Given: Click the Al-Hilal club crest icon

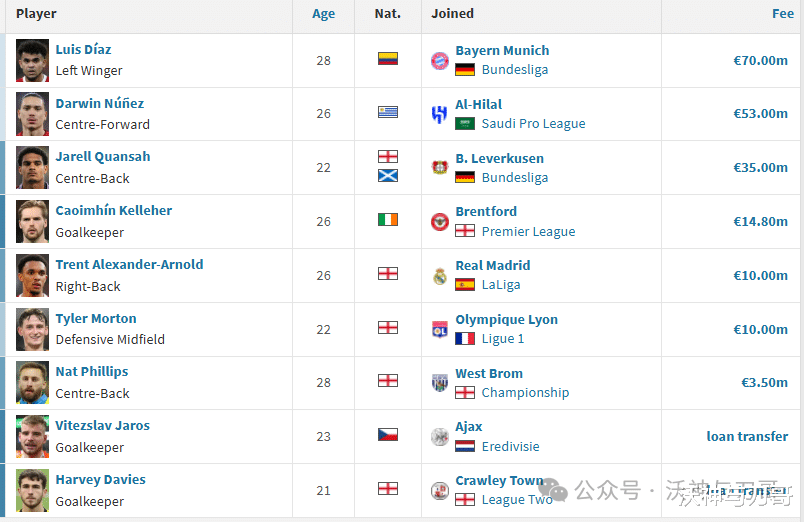Looking at the screenshot, I should click(439, 114).
